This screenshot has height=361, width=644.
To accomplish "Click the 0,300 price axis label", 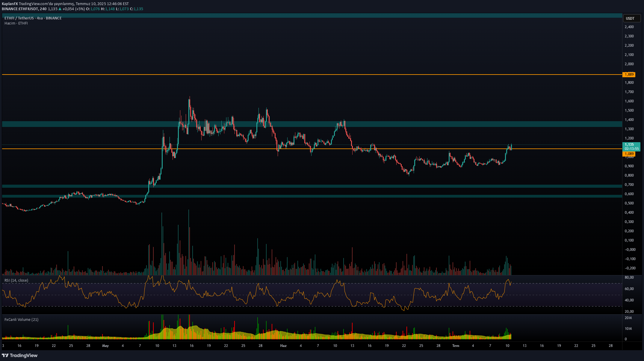I will [629, 222].
